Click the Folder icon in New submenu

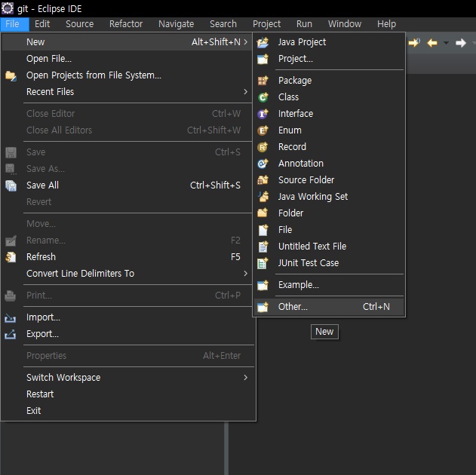[x=263, y=213]
